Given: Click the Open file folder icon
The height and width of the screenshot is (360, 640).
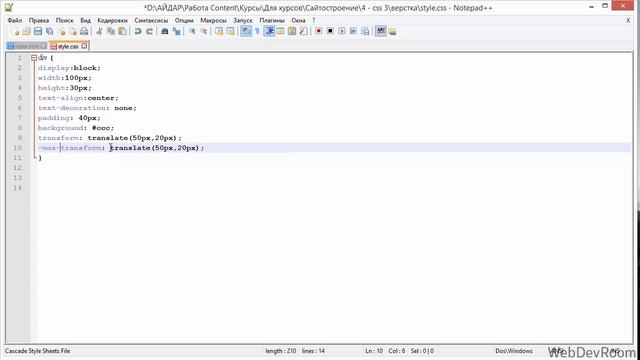Looking at the screenshot, I should click(x=27, y=31).
